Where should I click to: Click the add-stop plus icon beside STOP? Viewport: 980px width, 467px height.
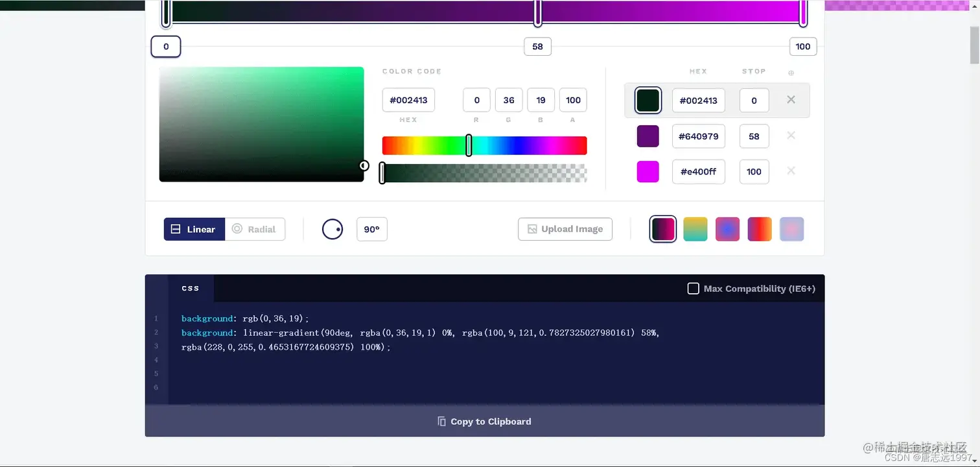[x=791, y=73]
